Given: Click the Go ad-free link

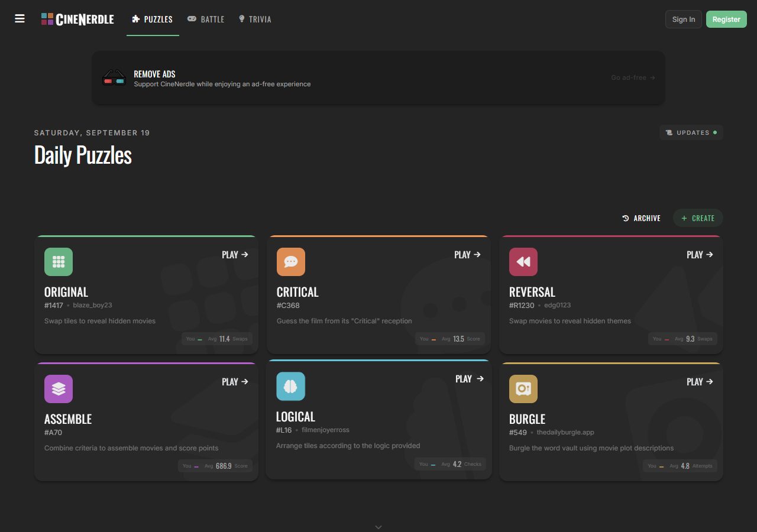Looking at the screenshot, I should pos(633,77).
